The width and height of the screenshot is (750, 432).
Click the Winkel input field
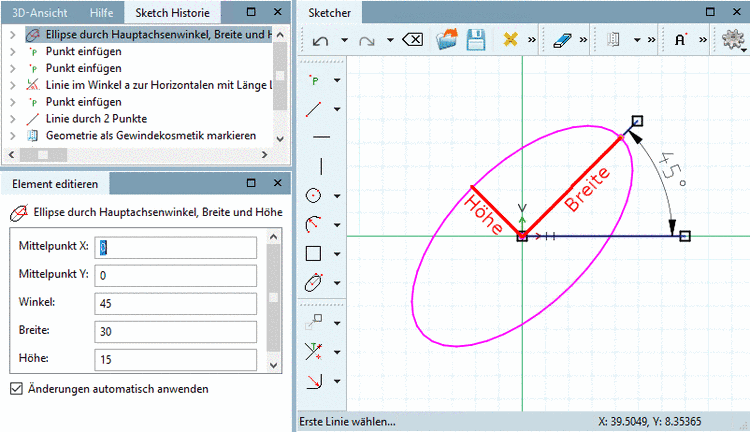click(176, 303)
